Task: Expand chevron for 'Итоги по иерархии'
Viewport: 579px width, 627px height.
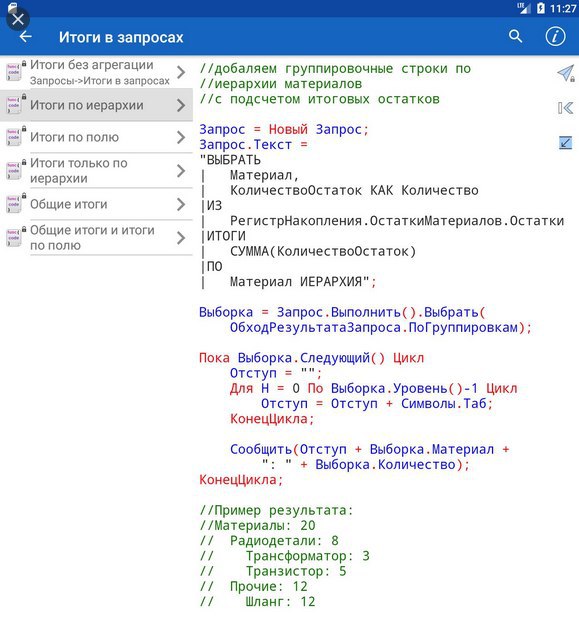Action: 181,105
